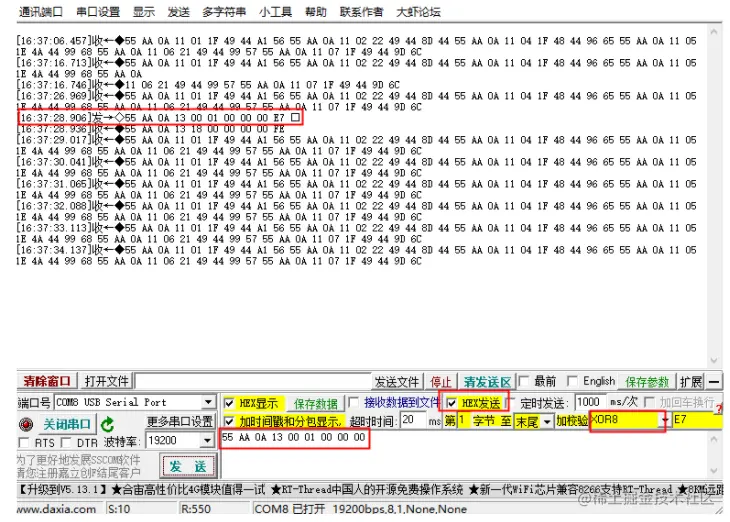The image size is (730, 522).
Task: Click the receive window vertical scrollbar track
Action: [x=714, y=196]
